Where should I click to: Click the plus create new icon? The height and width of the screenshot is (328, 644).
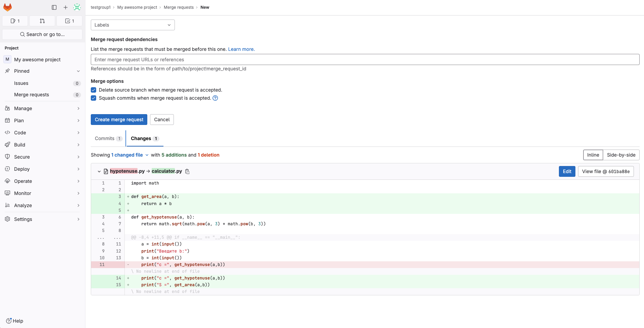66,7
